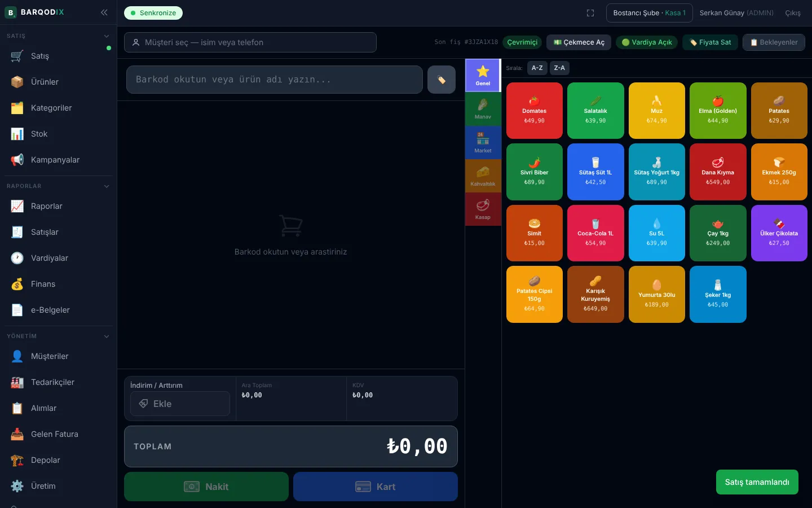
Task: Focus the Müşteri seç customer search field
Action: click(250, 42)
